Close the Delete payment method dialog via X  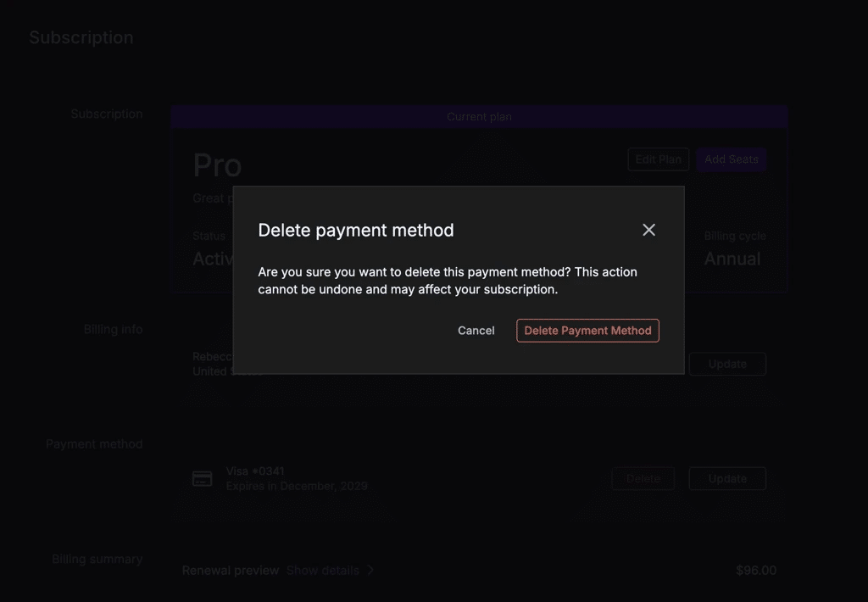pyautogui.click(x=648, y=229)
